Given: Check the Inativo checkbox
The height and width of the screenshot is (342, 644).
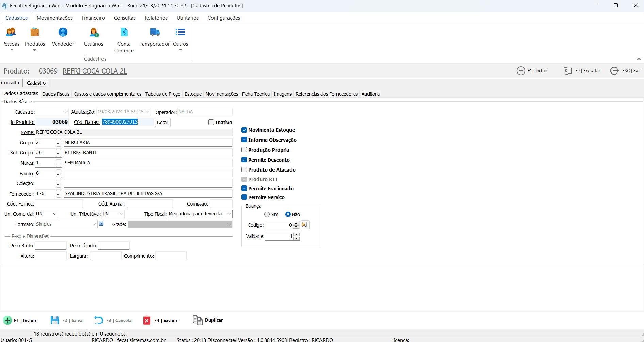Looking at the screenshot, I should tap(211, 123).
